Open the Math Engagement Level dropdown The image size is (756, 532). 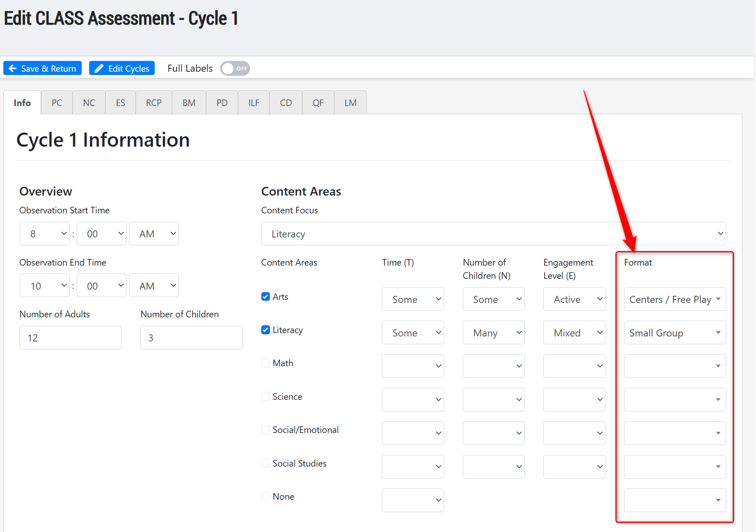click(x=574, y=366)
